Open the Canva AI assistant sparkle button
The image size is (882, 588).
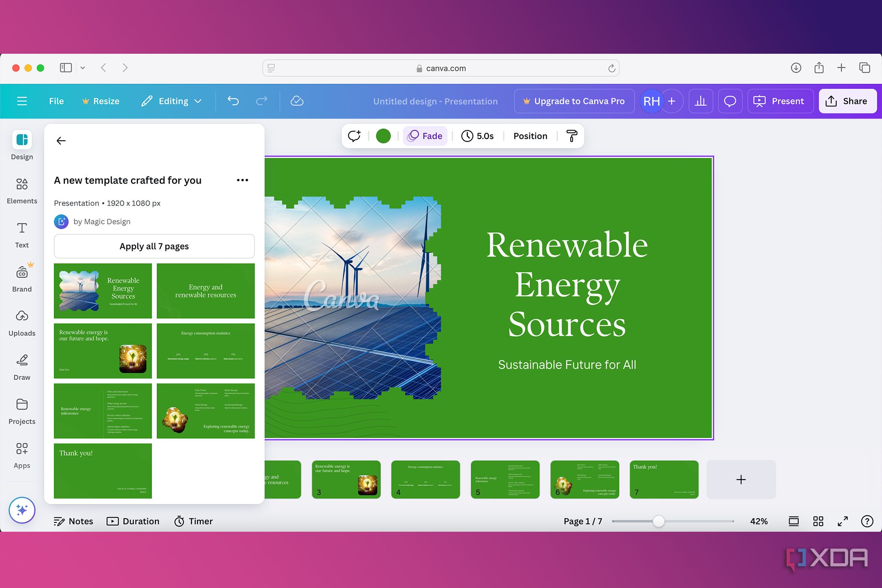tap(22, 510)
